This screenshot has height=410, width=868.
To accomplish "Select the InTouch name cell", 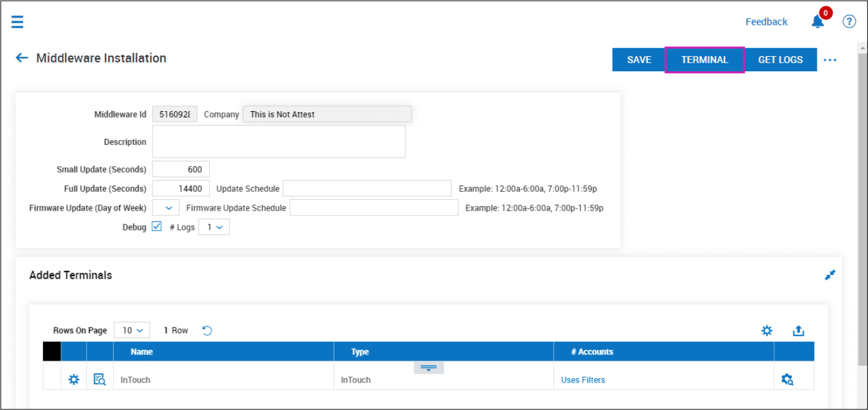I will [224, 380].
